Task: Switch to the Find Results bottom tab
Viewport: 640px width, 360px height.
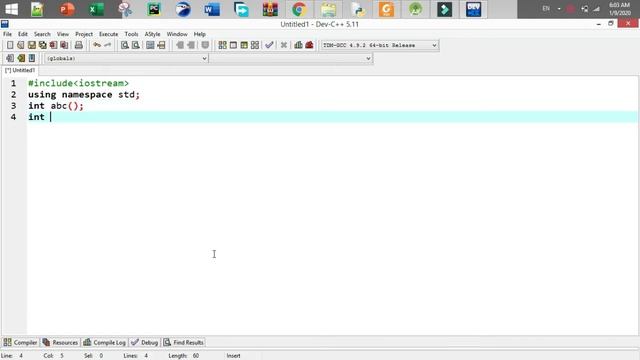Action: pyautogui.click(x=184, y=342)
